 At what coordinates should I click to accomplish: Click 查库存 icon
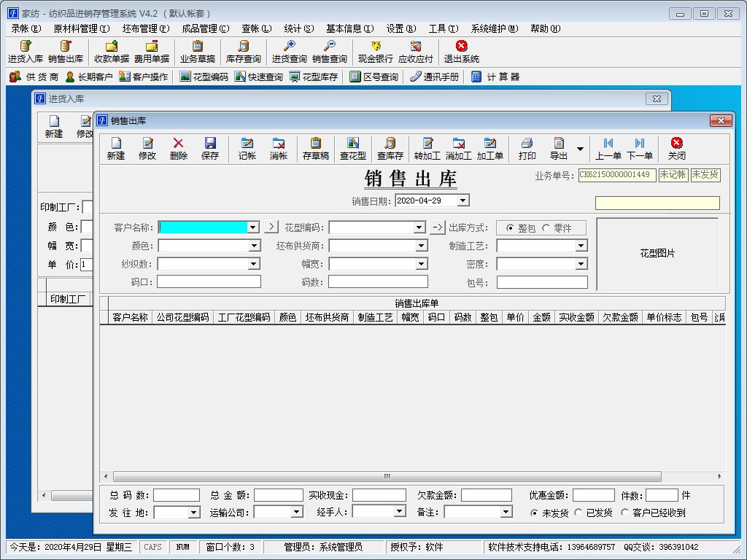pyautogui.click(x=390, y=149)
